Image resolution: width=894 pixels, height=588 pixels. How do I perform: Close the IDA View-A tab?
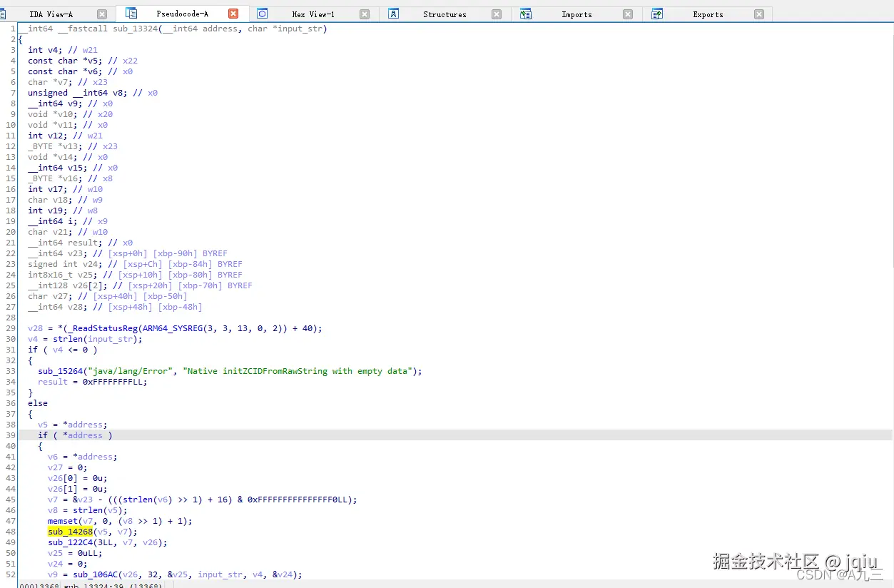pos(102,14)
